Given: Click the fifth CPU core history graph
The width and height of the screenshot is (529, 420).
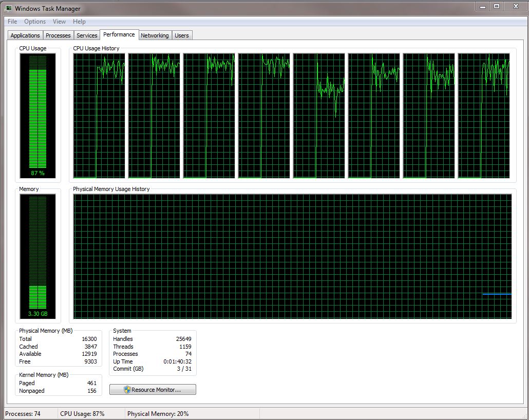Looking at the screenshot, I should 319,116.
